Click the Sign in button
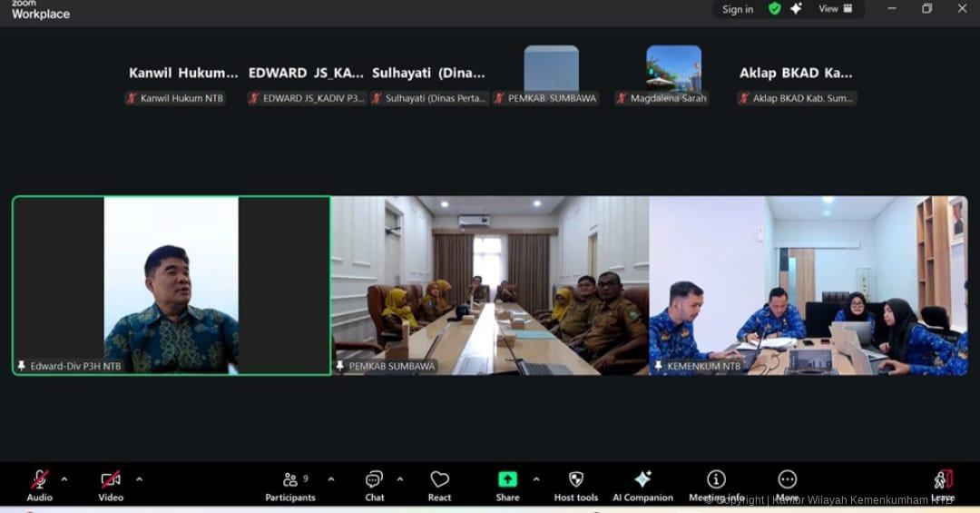This screenshot has width=980, height=513. coord(738,9)
